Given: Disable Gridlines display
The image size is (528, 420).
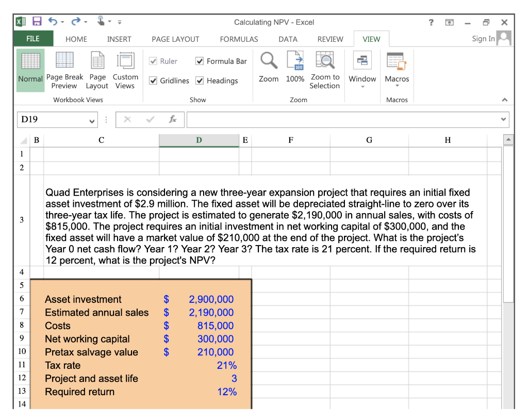Looking at the screenshot, I should [154, 80].
